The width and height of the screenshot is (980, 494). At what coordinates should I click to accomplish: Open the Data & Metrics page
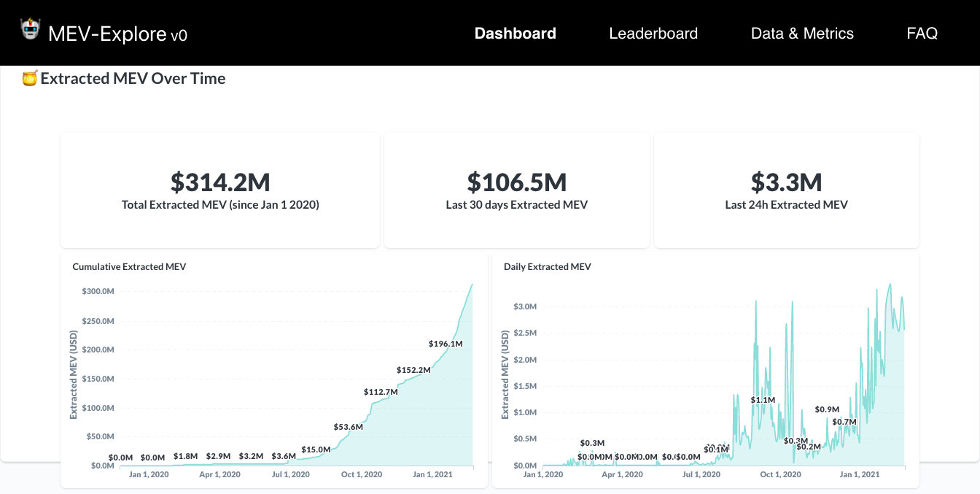[x=802, y=33]
